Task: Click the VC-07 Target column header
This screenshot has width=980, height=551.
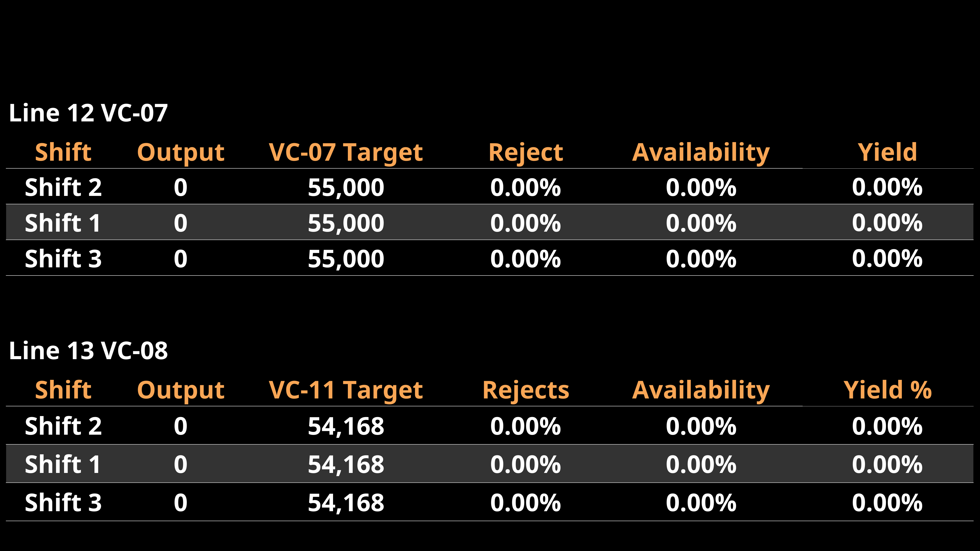Action: [x=346, y=152]
